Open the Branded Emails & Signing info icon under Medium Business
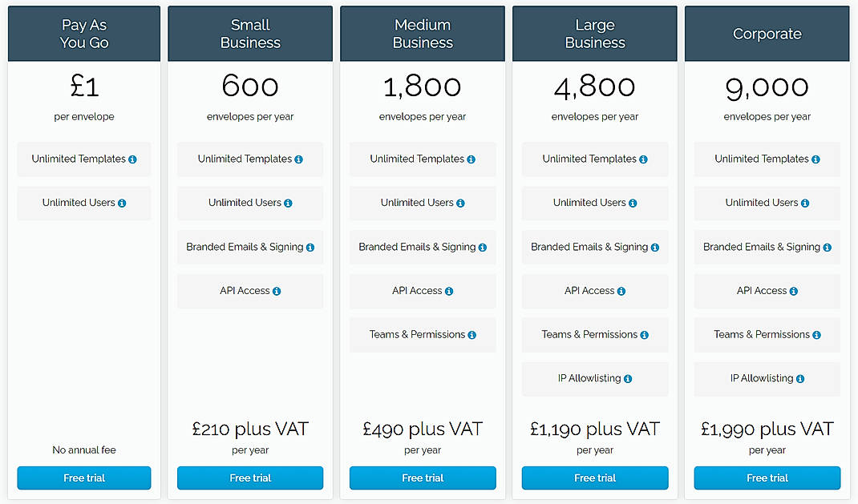 [483, 247]
